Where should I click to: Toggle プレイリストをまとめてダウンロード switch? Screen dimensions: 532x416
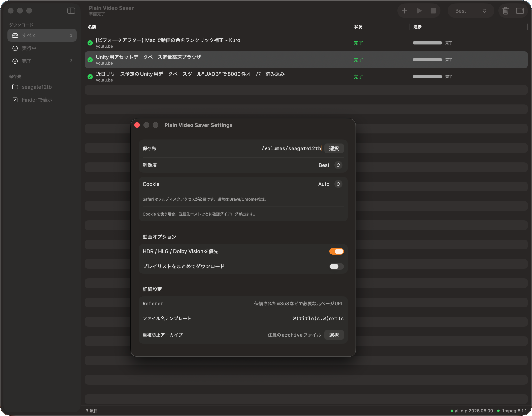(x=336, y=267)
